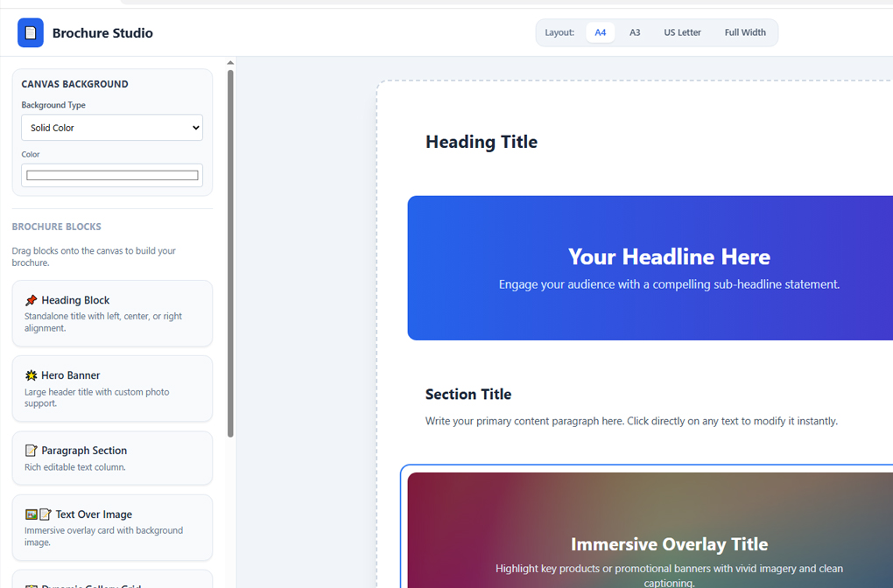Switch layout to A3
Viewport: 893px width, 588px height.
(x=635, y=32)
